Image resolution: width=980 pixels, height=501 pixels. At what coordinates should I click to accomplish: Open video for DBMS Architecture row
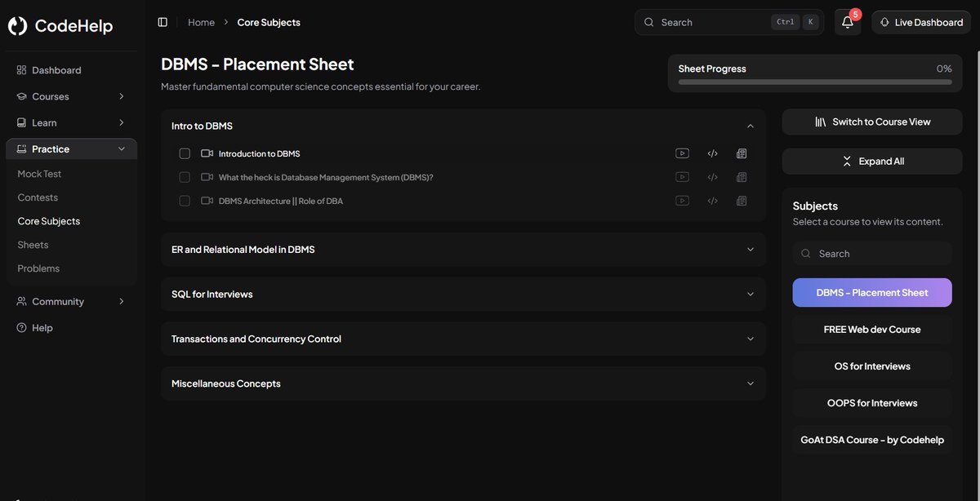682,201
